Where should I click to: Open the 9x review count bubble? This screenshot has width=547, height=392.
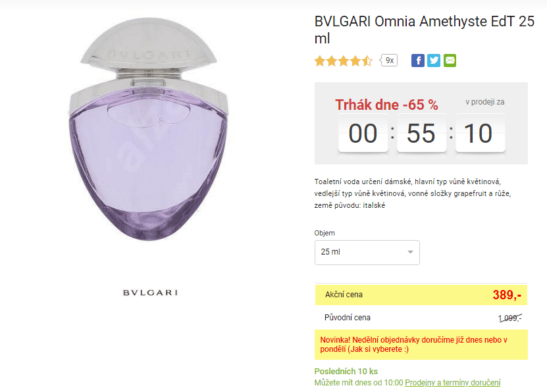(x=388, y=60)
